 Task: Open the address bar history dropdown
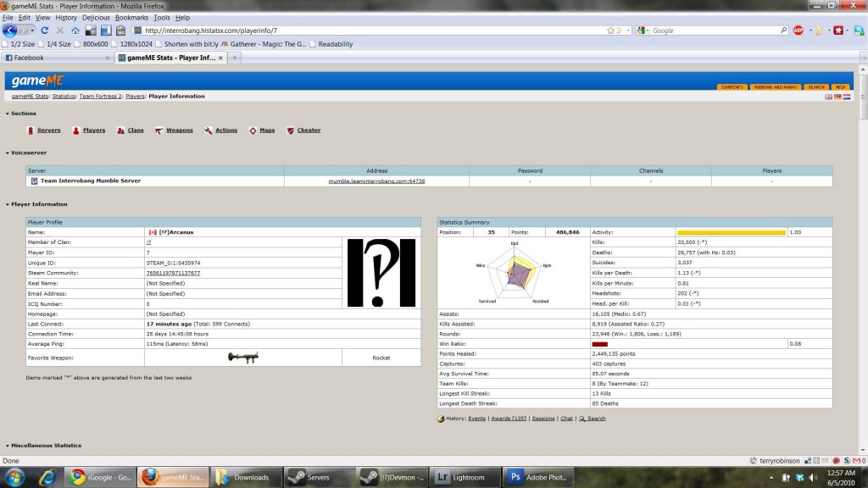[x=628, y=30]
